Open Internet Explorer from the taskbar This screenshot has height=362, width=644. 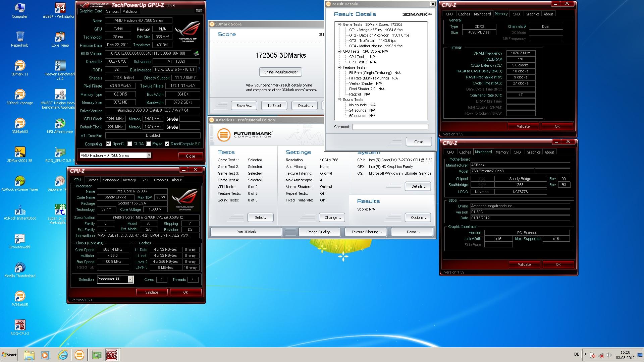63,355
